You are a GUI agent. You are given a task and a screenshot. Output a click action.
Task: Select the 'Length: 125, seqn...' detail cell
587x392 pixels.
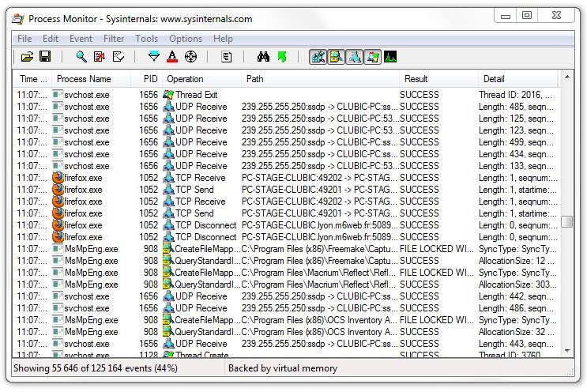516,119
